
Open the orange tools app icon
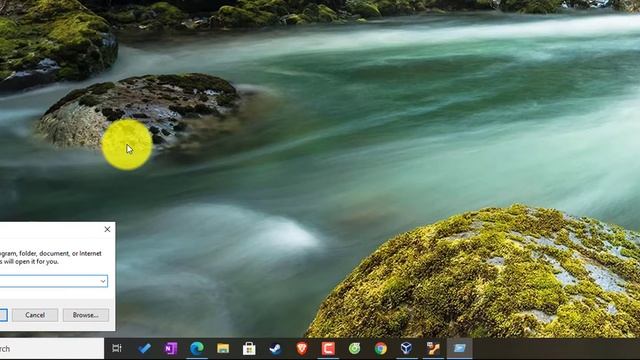[x=433, y=348]
